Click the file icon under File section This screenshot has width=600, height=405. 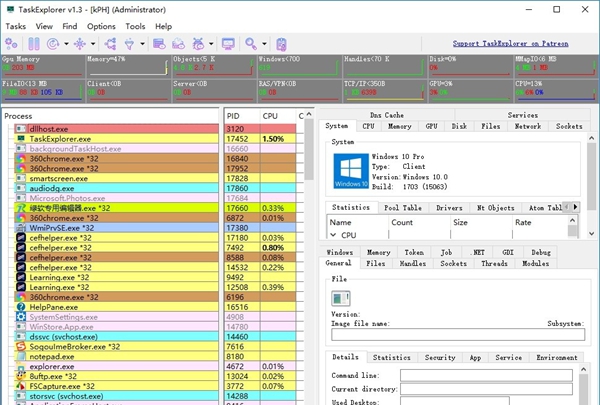pyautogui.click(x=341, y=298)
